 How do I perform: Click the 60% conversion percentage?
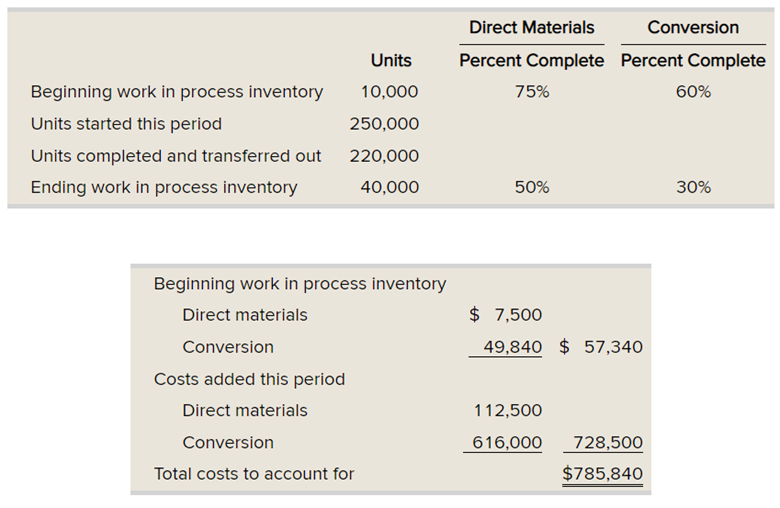coord(693,92)
